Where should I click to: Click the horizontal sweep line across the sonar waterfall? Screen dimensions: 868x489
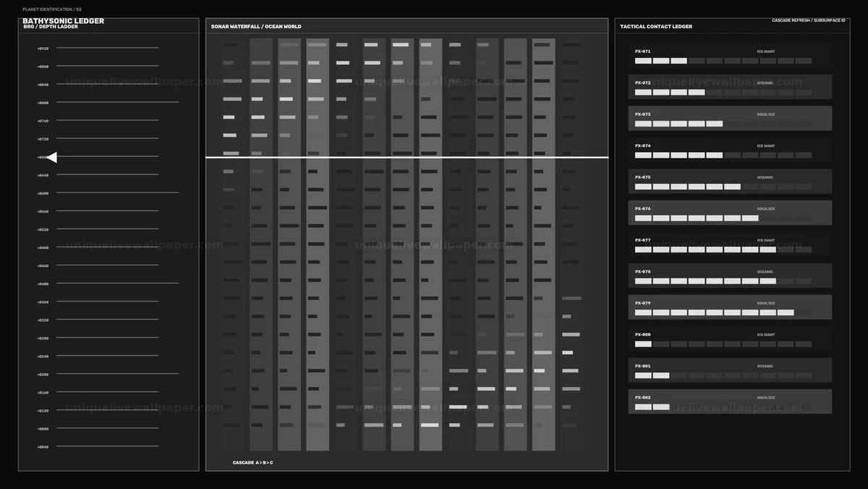(407, 157)
